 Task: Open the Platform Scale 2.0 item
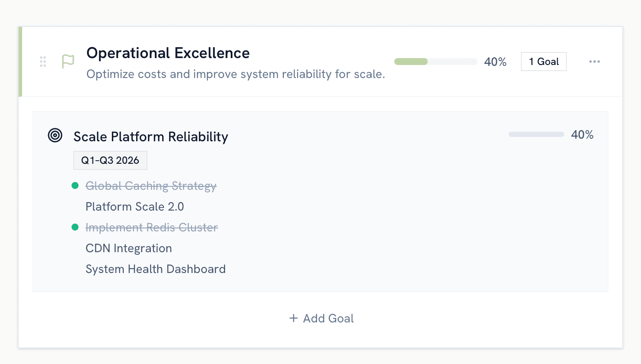click(x=135, y=207)
